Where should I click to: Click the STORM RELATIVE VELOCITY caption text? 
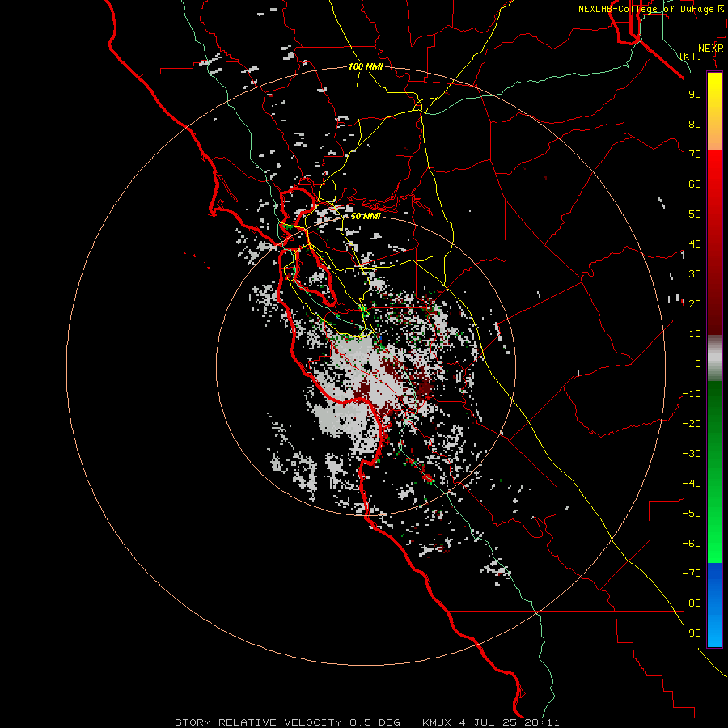260,722
